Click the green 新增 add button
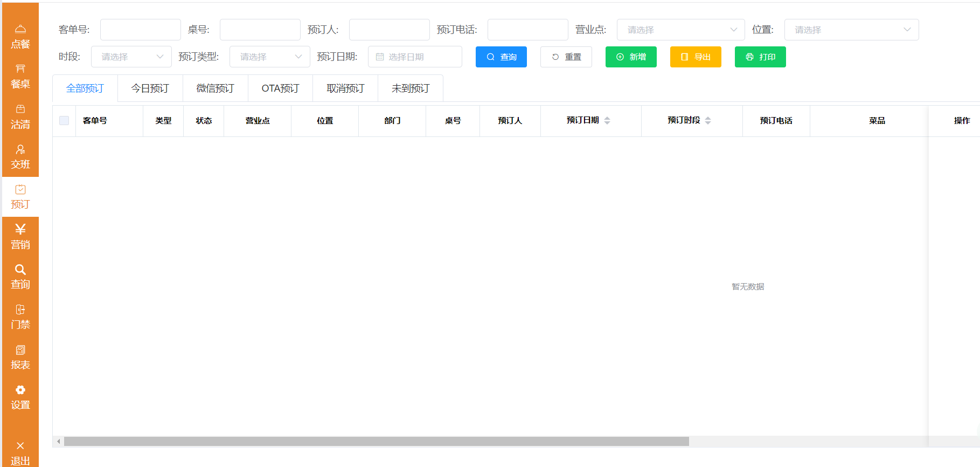 (631, 57)
